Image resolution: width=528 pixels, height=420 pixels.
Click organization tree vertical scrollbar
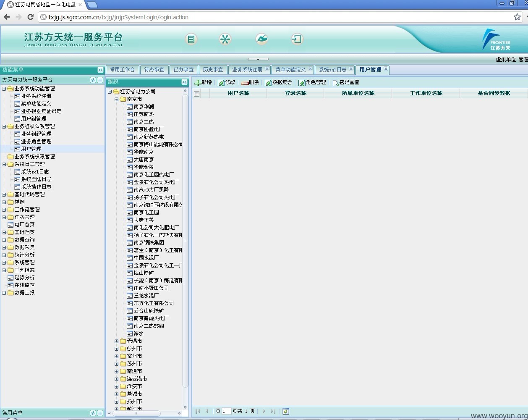coord(185,241)
